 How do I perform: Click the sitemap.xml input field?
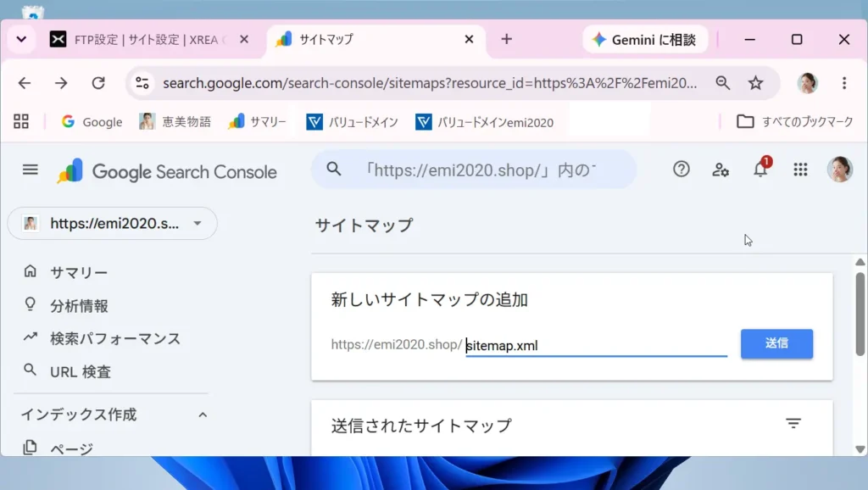[x=596, y=346]
